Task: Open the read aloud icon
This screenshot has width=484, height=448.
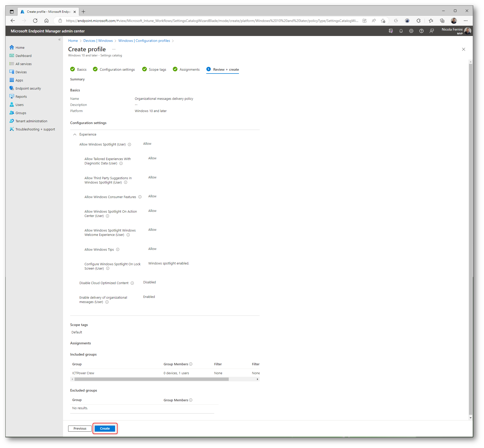Action: tap(374, 21)
